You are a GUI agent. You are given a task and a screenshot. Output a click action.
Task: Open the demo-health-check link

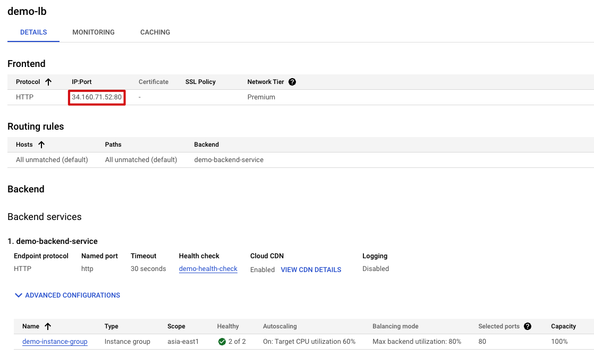tap(208, 269)
